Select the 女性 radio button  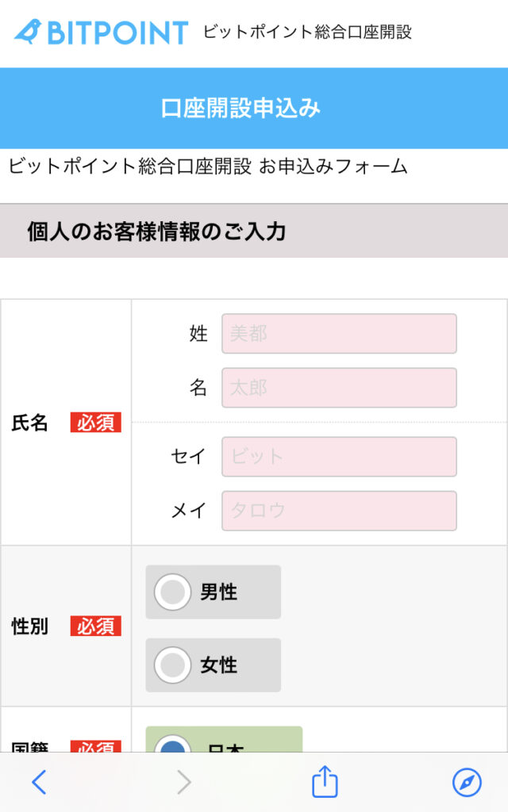click(172, 665)
